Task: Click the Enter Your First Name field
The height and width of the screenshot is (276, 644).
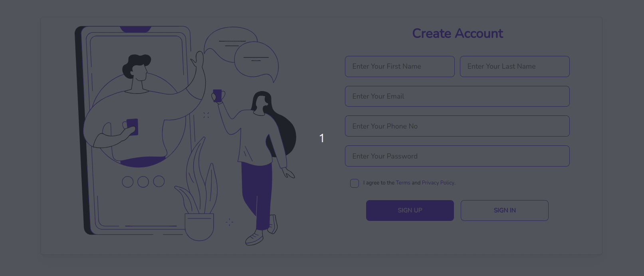Action: tap(400, 66)
